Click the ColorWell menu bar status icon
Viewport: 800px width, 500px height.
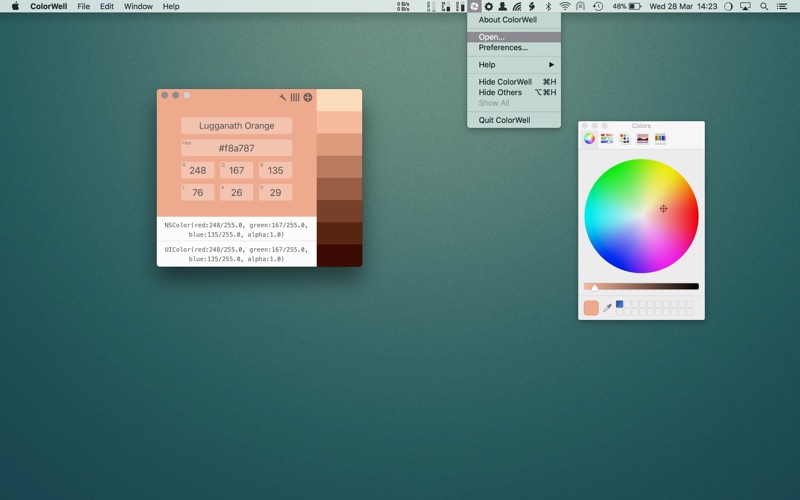(x=474, y=6)
